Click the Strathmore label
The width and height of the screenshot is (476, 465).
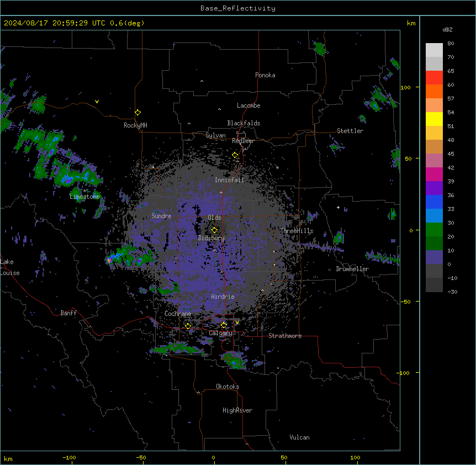pyautogui.click(x=285, y=336)
